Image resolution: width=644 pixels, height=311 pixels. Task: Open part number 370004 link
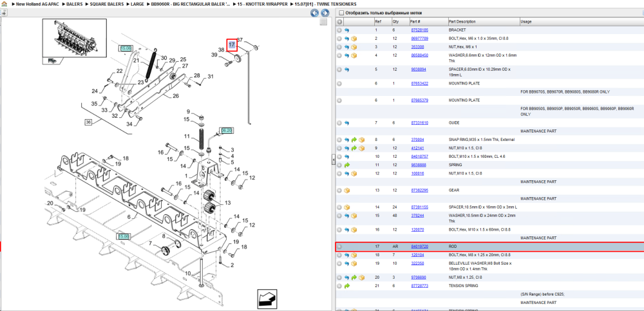tap(417, 139)
